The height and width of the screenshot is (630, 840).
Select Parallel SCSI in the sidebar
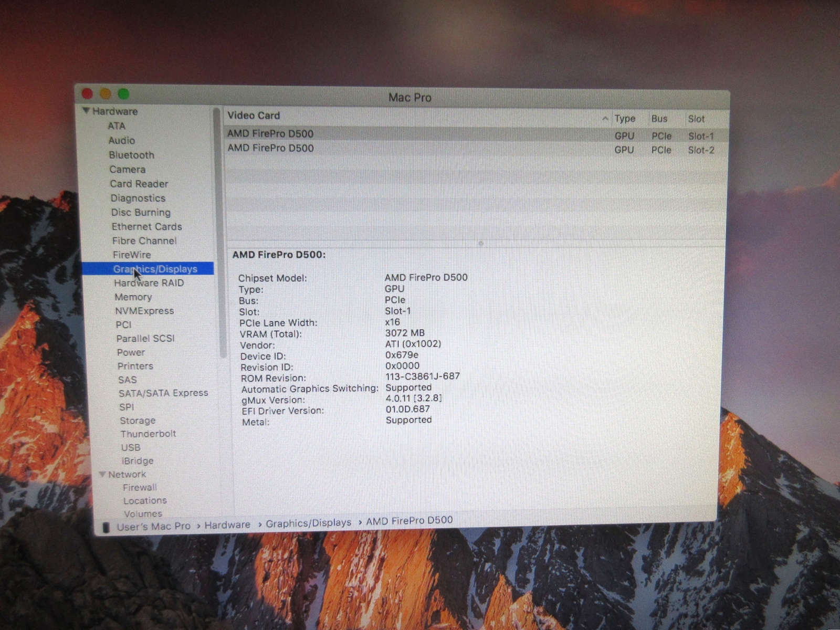click(145, 339)
